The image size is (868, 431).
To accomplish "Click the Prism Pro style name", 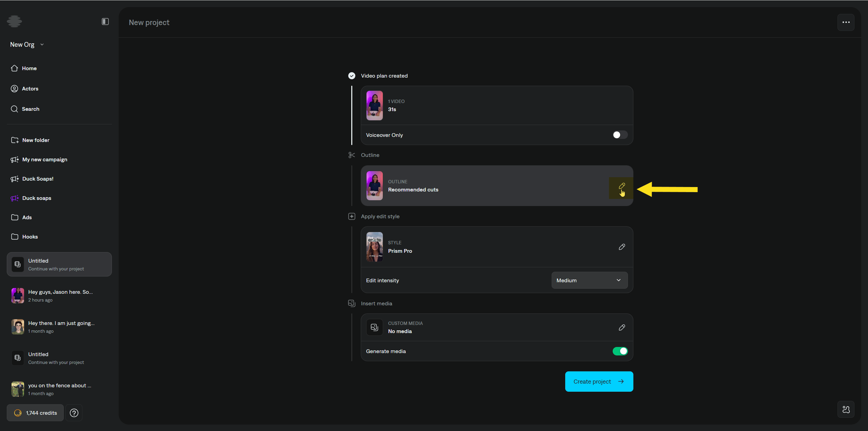I will tap(400, 251).
